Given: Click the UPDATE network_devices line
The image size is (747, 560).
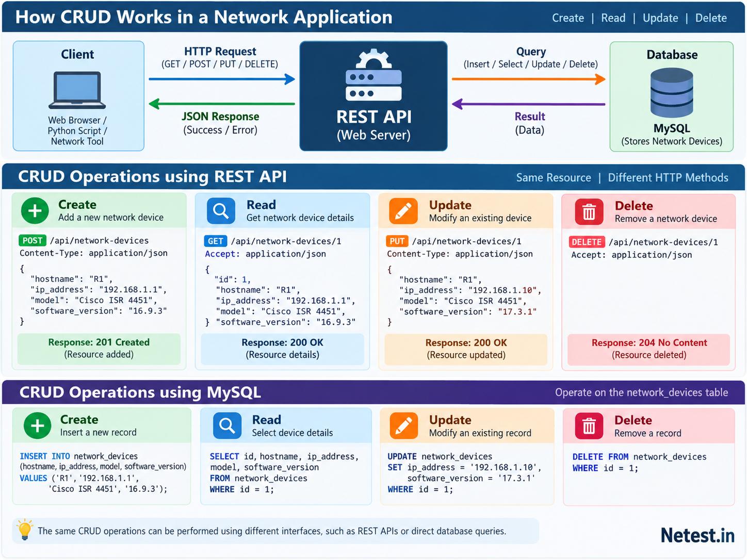Looking at the screenshot, I should (x=440, y=456).
